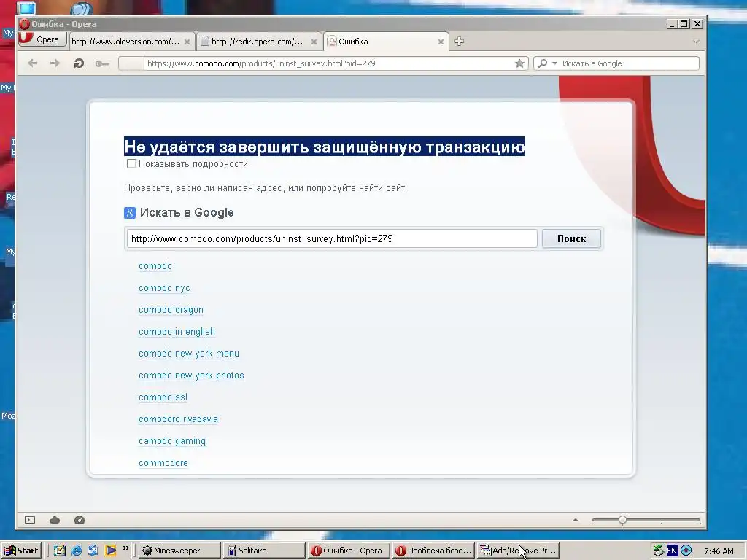
Task: Expand the quick launch overflow chevron
Action: click(x=125, y=548)
